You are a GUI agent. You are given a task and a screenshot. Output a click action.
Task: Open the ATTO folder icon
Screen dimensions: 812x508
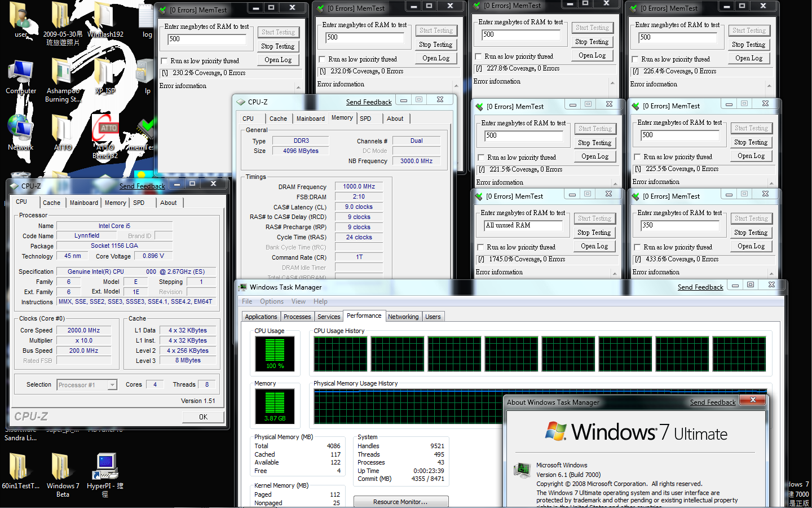[63, 133]
